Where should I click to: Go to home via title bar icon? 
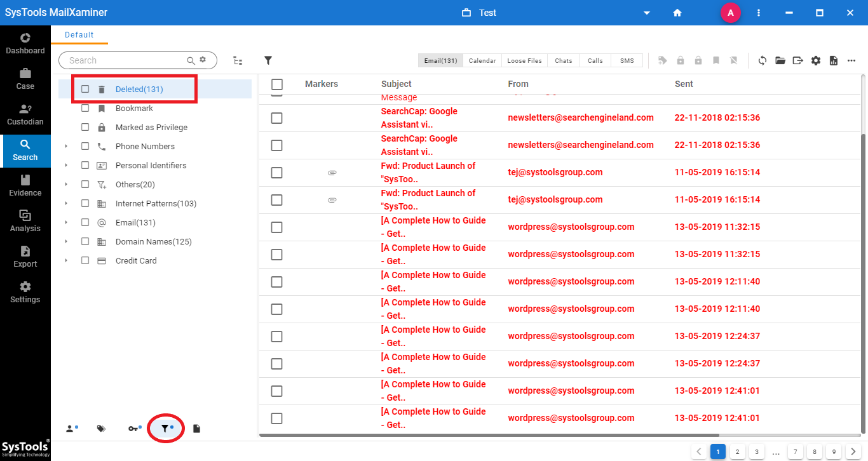point(677,13)
